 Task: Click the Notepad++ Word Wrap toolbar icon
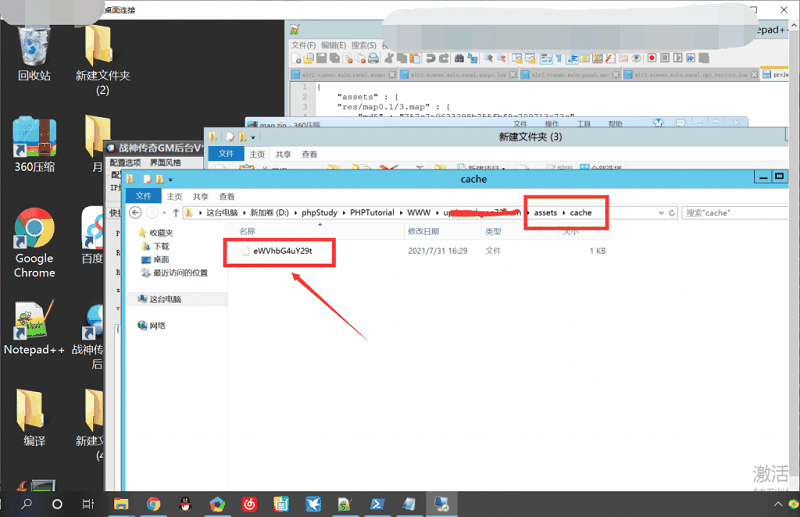pos(546,58)
